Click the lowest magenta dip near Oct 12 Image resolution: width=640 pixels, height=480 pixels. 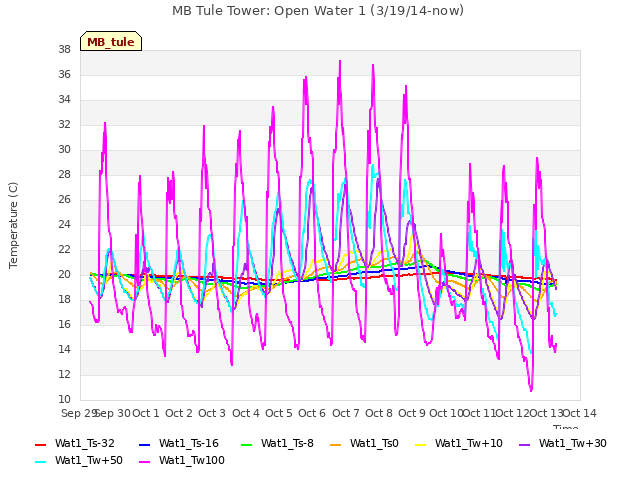531,390
